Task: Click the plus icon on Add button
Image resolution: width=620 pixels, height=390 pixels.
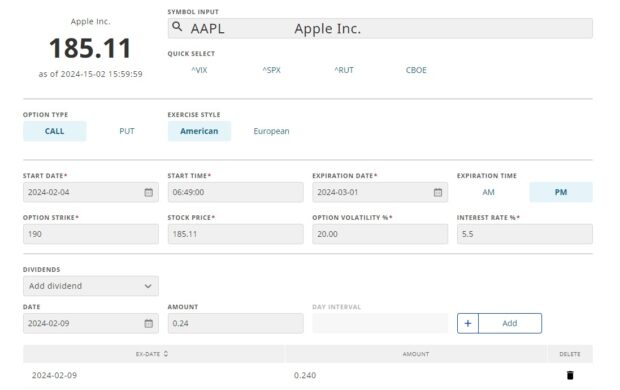Action: click(468, 323)
